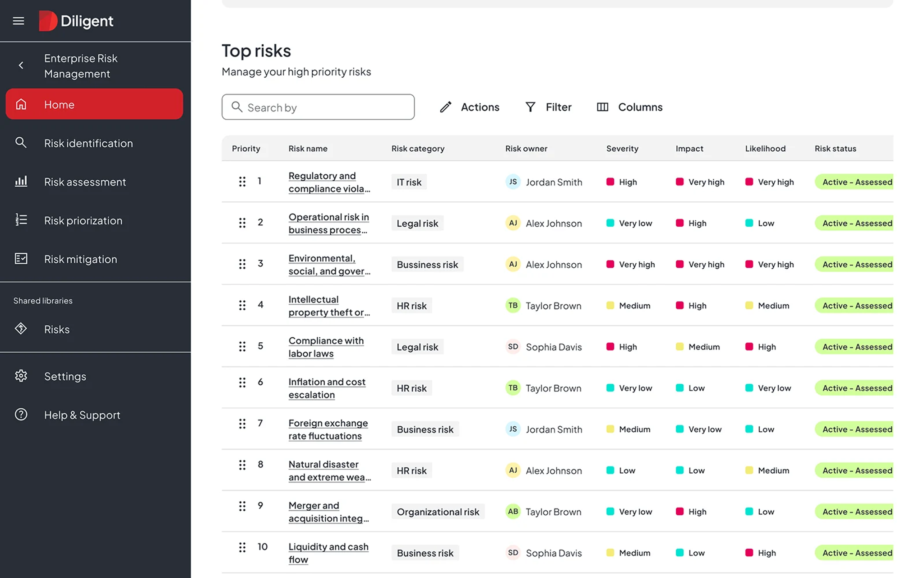
Task: Click the Risk mitigation checklist icon
Action: coord(21,259)
